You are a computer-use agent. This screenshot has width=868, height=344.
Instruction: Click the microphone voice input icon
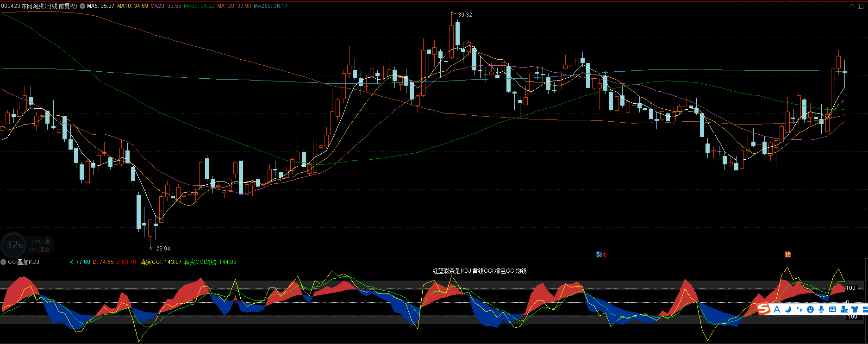pos(821,309)
